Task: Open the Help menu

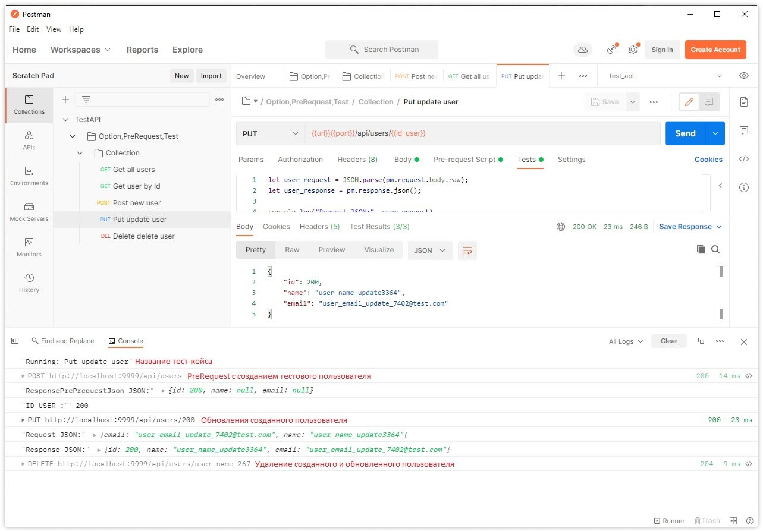Action: [x=76, y=29]
